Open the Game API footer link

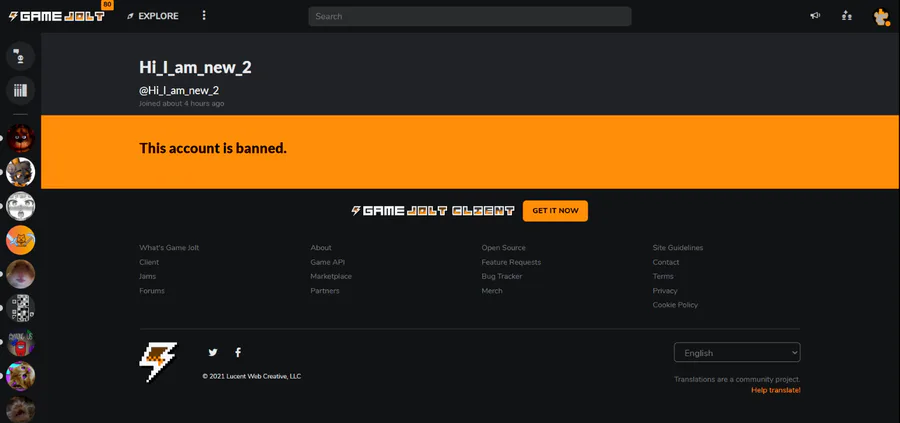[x=328, y=262]
